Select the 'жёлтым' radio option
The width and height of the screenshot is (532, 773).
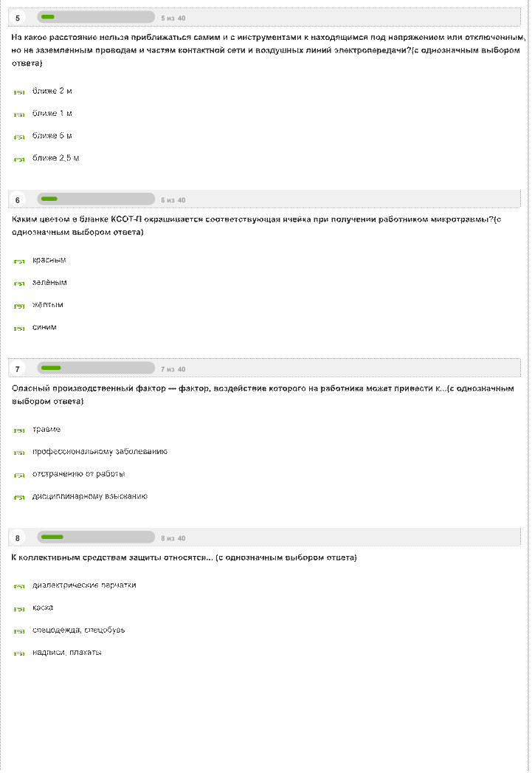(x=19, y=306)
